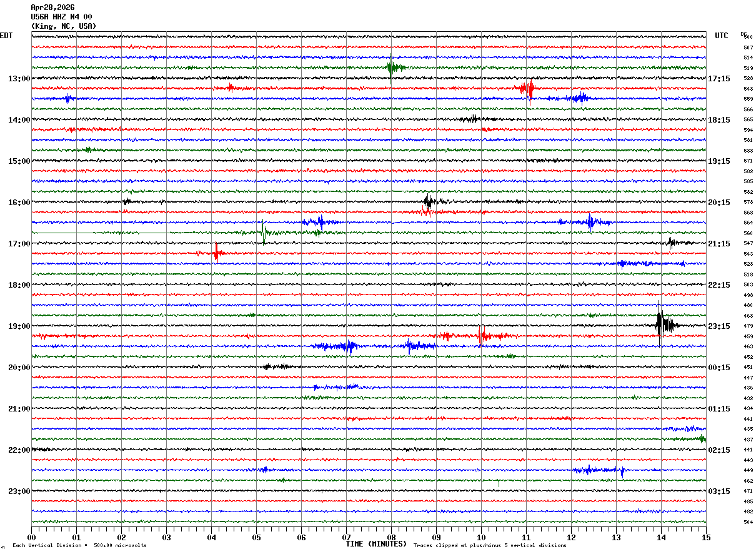
Task: Click DC offset value 451
Action: click(x=748, y=367)
